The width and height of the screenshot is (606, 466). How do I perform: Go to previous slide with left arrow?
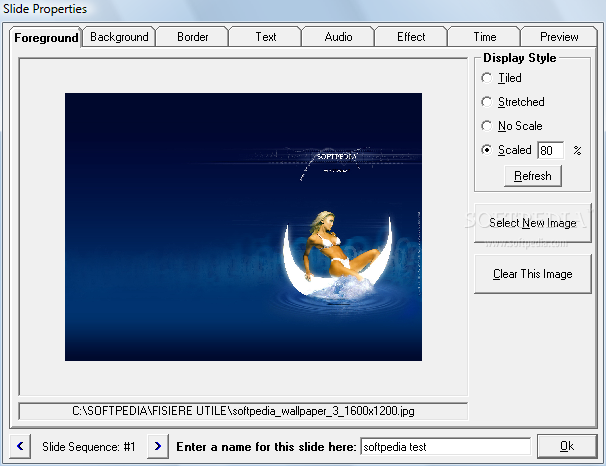pos(20,447)
